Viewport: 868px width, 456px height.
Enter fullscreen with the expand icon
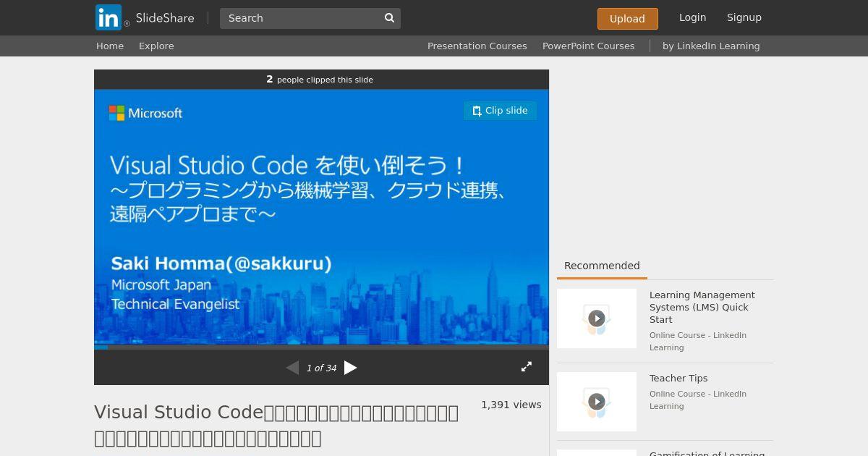tap(527, 367)
